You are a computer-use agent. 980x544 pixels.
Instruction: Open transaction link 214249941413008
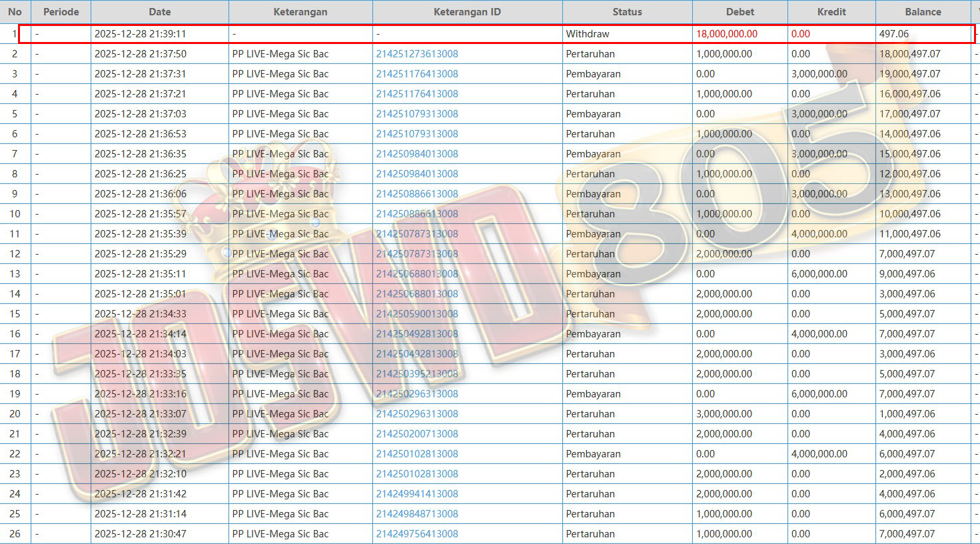point(417,494)
